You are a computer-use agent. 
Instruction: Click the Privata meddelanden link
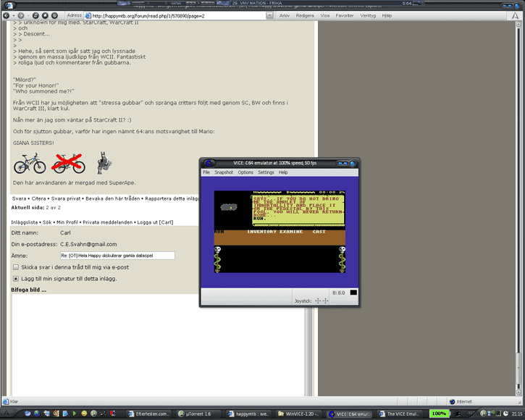[x=107, y=222]
